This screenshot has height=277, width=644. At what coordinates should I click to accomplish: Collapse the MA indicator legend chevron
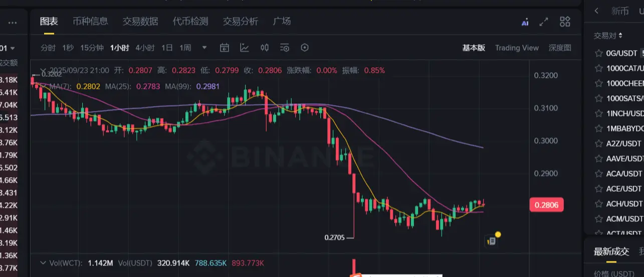[x=44, y=86]
